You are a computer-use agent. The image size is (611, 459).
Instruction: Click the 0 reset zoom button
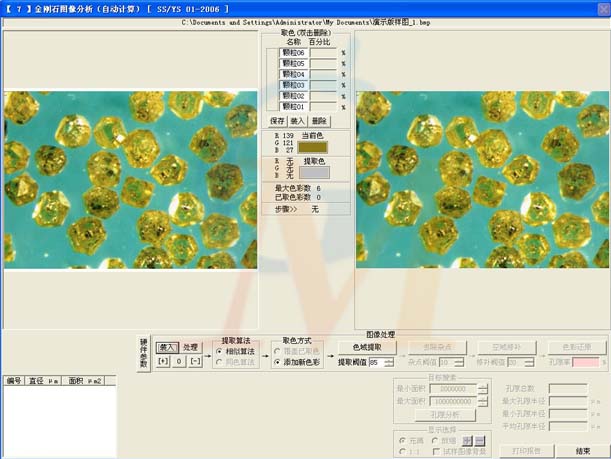179,361
